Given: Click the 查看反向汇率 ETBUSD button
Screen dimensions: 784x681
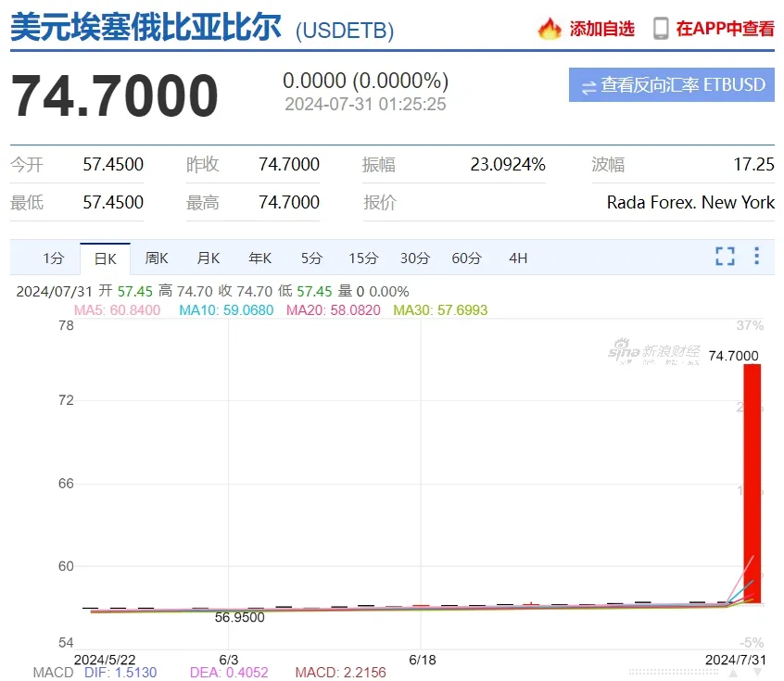Looking at the screenshot, I should point(671,84).
